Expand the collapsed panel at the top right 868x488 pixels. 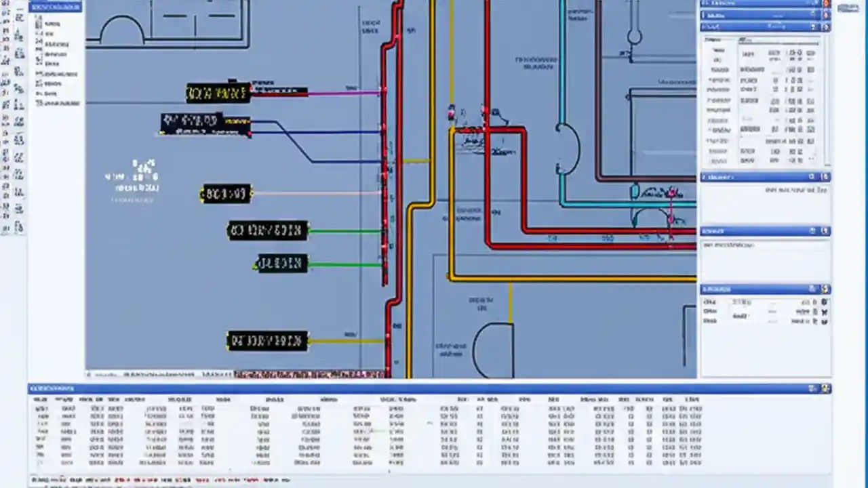[x=825, y=3]
